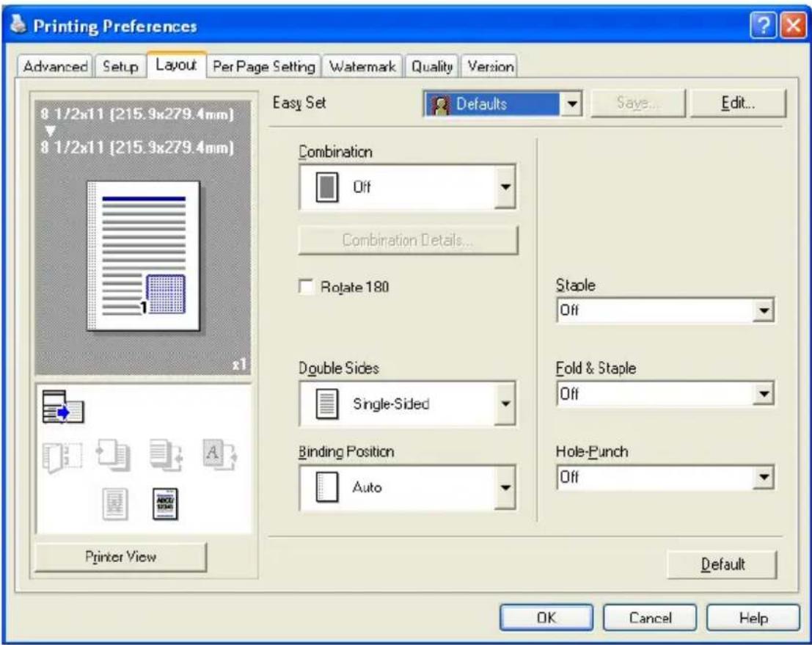Click the dark quality settings status icon
The image size is (812, 645).
166,503
